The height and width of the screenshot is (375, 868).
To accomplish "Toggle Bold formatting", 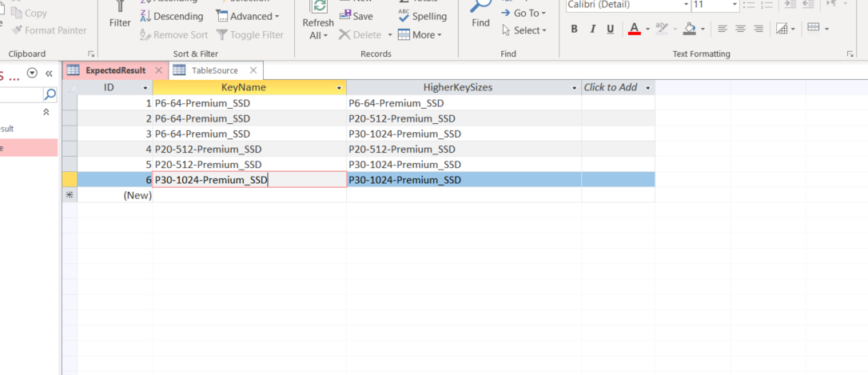I will (x=574, y=29).
